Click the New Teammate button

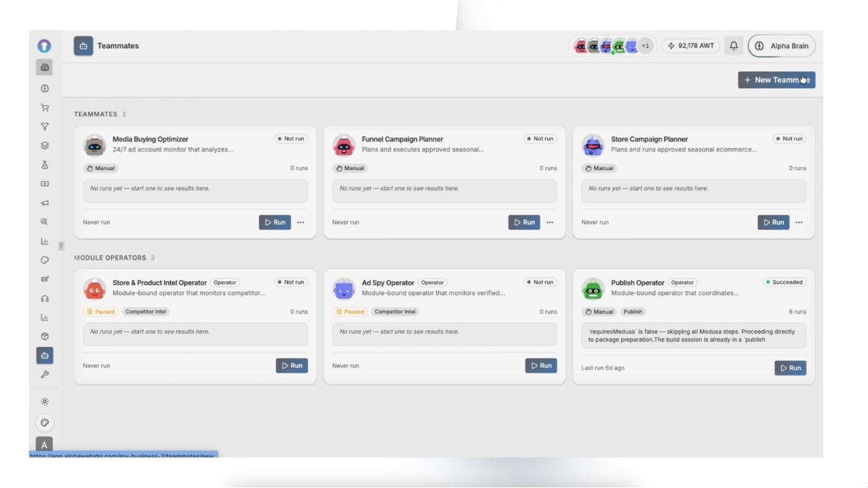click(776, 80)
